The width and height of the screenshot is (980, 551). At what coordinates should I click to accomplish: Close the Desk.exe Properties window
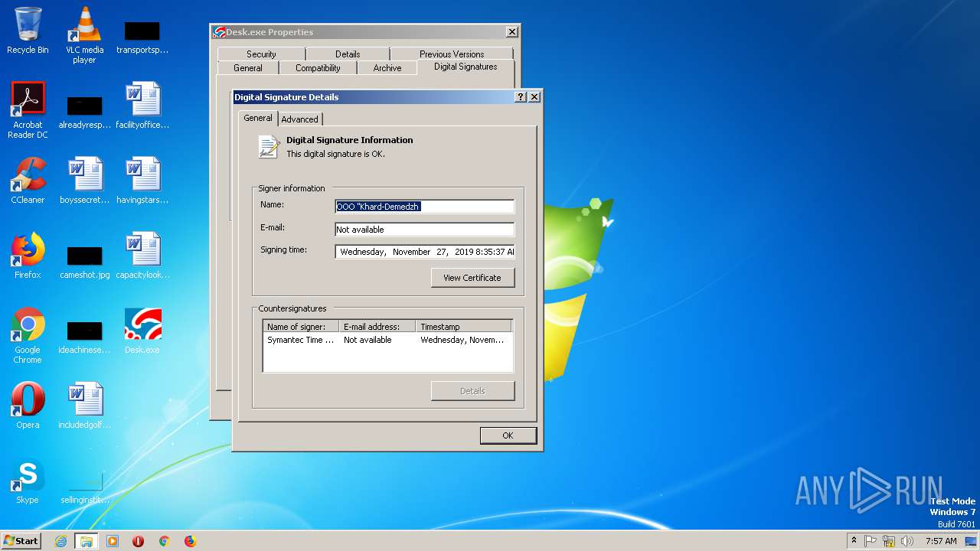point(511,32)
